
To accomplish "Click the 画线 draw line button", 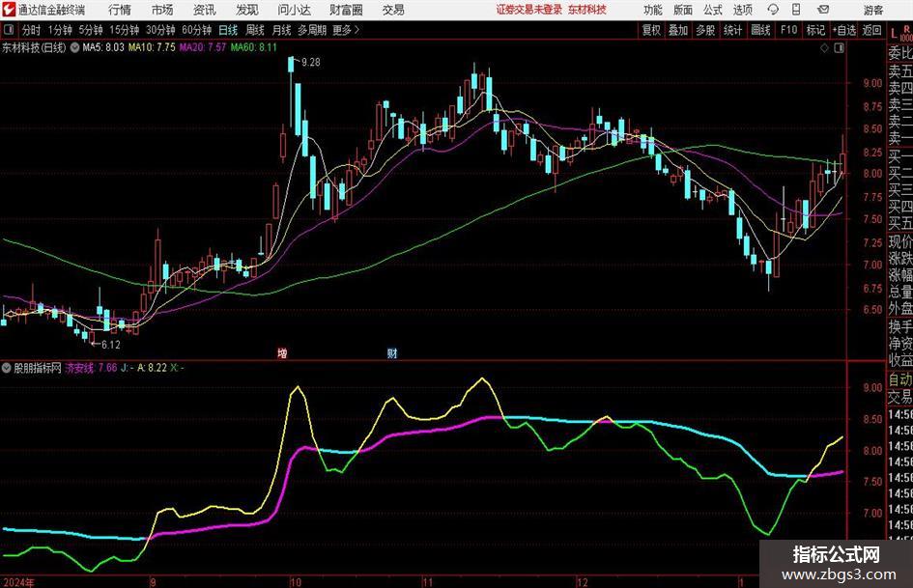I will (760, 30).
